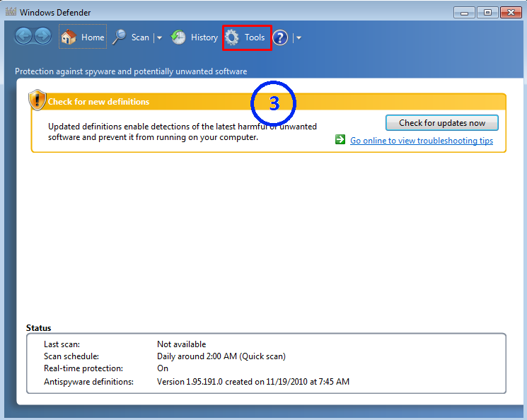Click the Antispyware definitions version text
The height and width of the screenshot is (420, 527).
[253, 382]
